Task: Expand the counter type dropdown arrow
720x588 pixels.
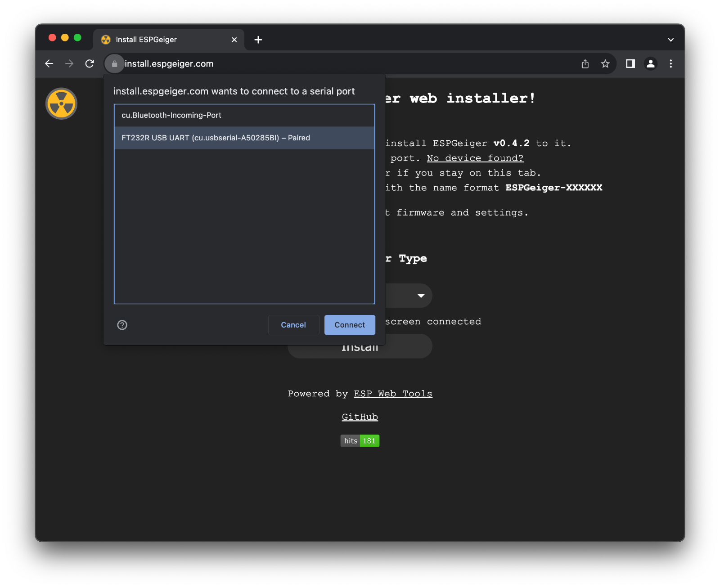Action: click(421, 296)
